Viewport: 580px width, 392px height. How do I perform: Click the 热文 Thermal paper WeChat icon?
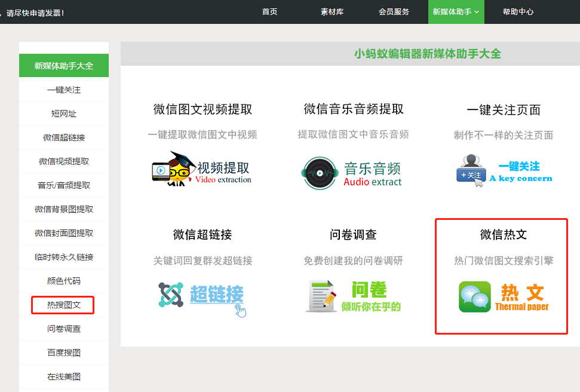[x=504, y=296]
